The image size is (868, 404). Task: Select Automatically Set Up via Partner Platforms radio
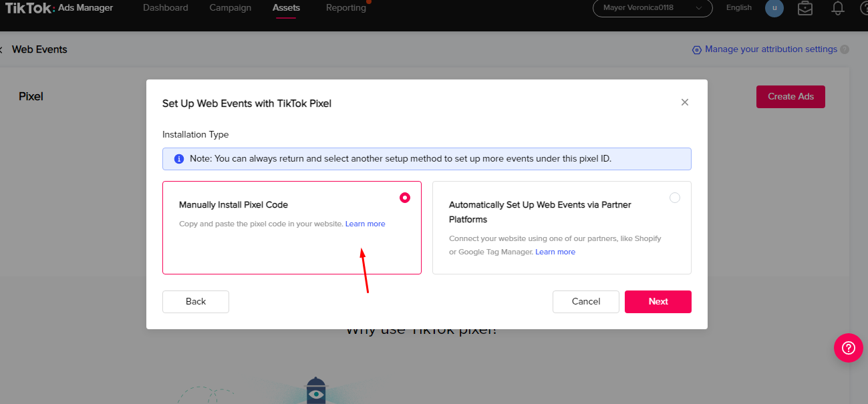click(675, 198)
